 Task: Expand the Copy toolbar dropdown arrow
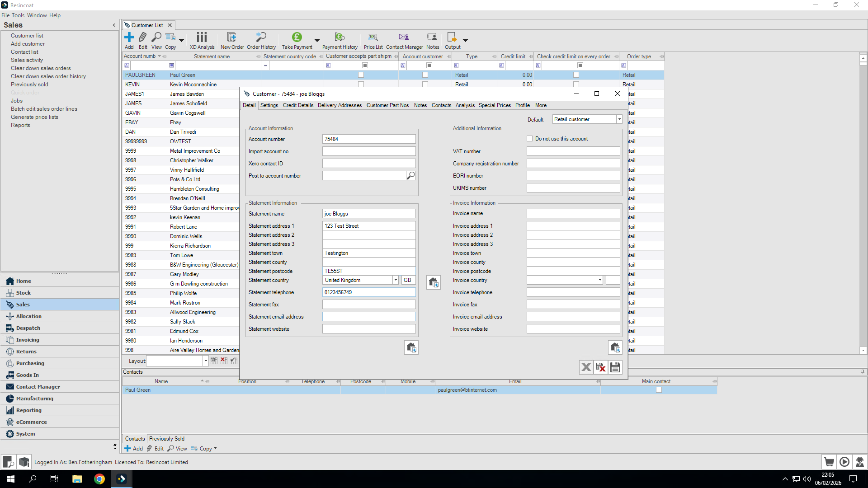181,40
